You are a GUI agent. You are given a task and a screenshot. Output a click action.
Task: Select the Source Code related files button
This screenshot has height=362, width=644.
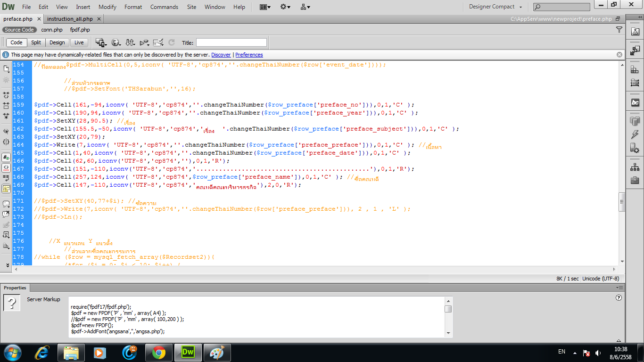coord(19,30)
